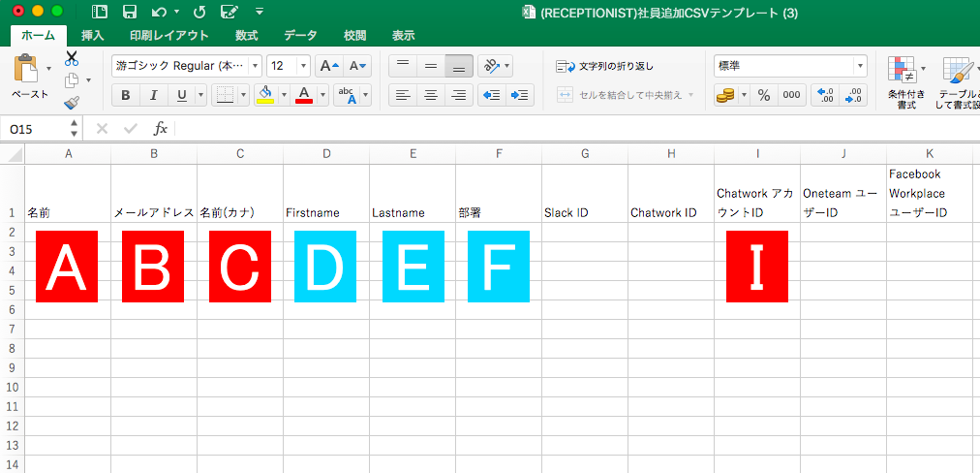
Task: Center align text horizontally
Action: (x=431, y=95)
